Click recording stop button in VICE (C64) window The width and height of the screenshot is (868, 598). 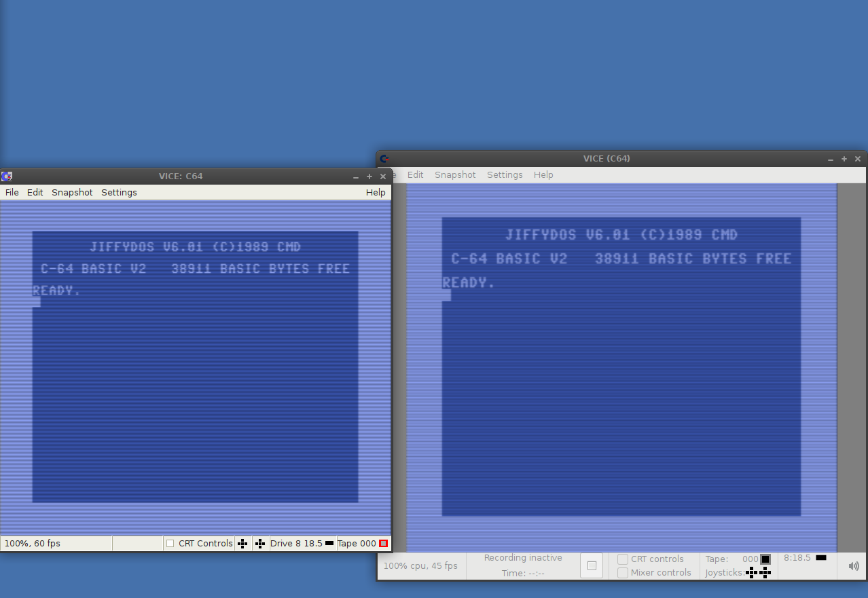[x=592, y=565]
